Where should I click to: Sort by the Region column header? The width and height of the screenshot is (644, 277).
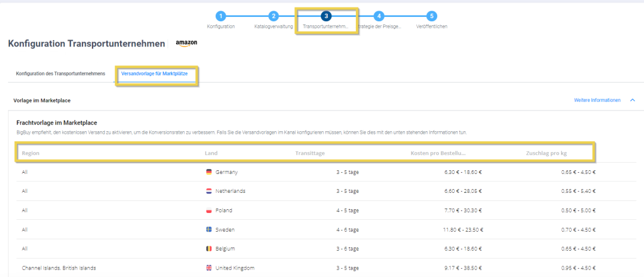(x=31, y=153)
